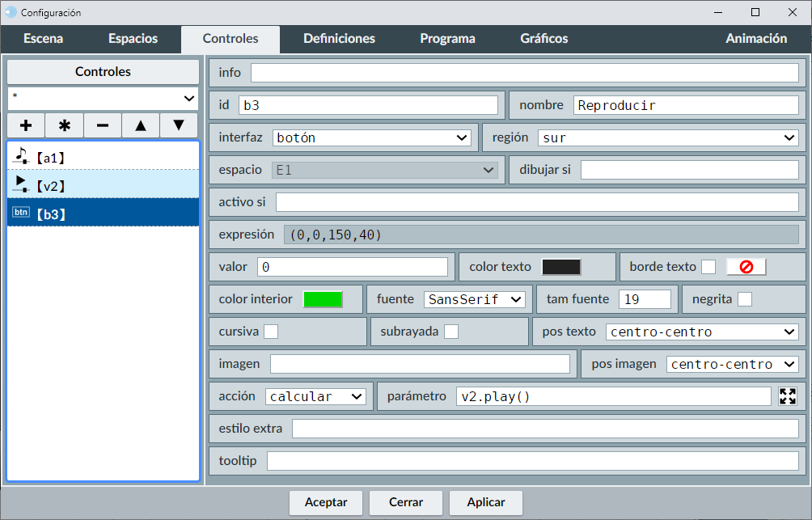Open the interfaz dropdown showing botón
Image resolution: width=812 pixels, height=520 pixels.
click(x=372, y=137)
